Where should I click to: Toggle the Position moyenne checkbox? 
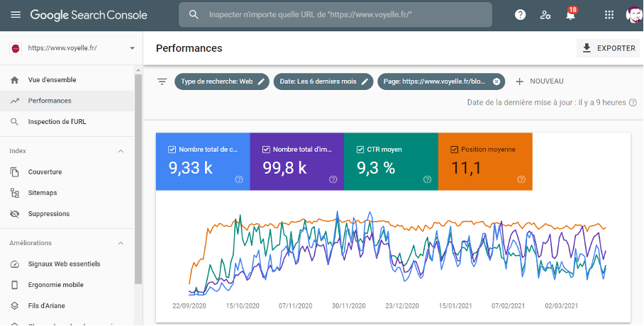[454, 150]
